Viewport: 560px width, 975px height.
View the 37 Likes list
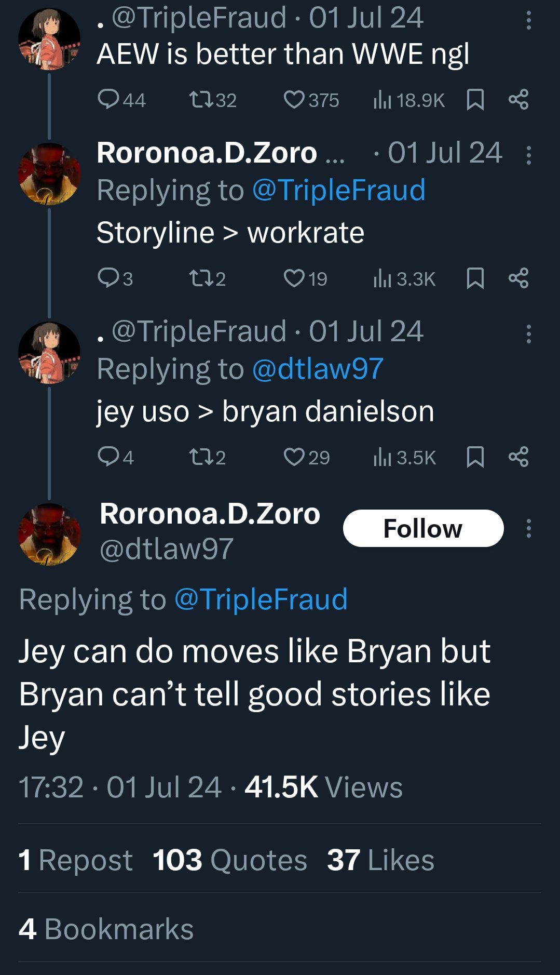point(380,860)
